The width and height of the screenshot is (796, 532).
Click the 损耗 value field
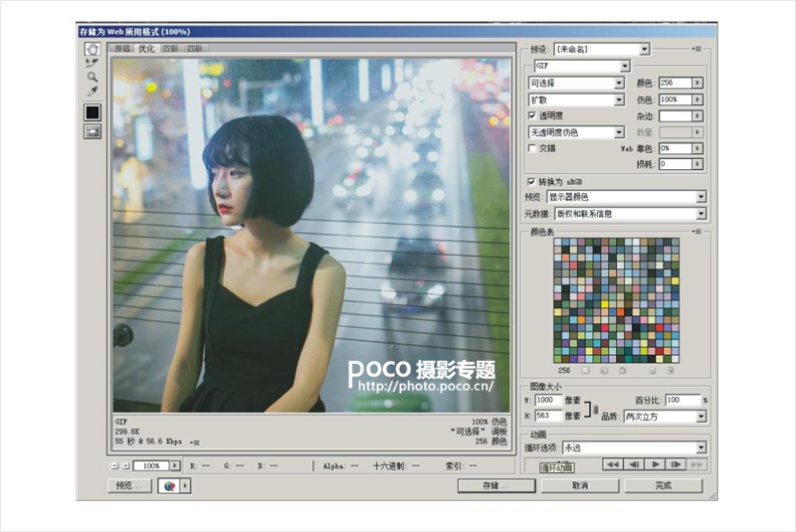tap(676, 164)
